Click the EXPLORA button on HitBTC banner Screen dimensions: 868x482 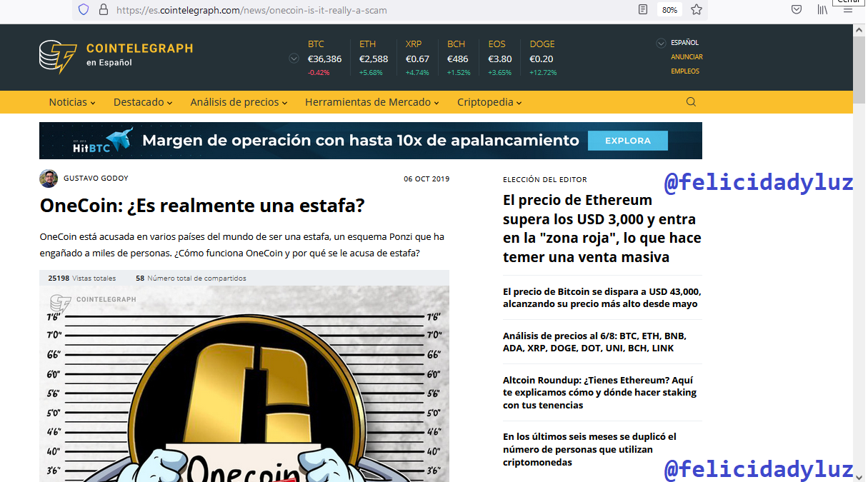tap(628, 141)
